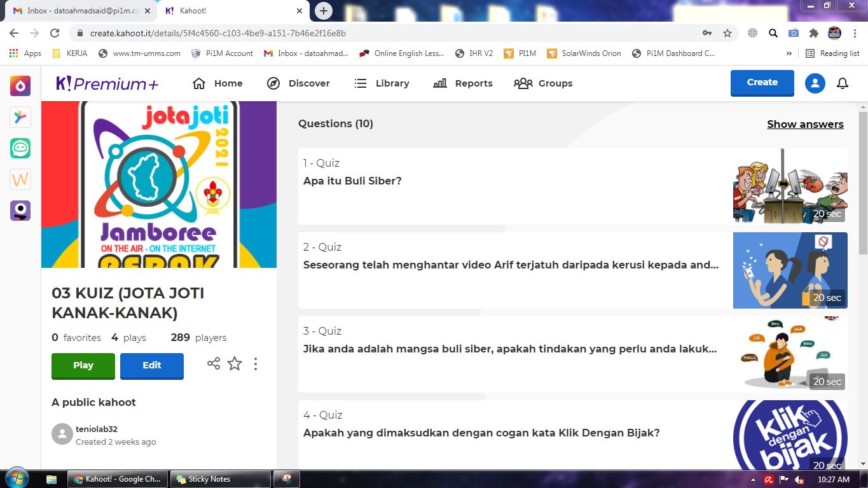Viewport: 868px width, 488px height.
Task: Favorite this kahoot with the star icon
Action: [235, 364]
